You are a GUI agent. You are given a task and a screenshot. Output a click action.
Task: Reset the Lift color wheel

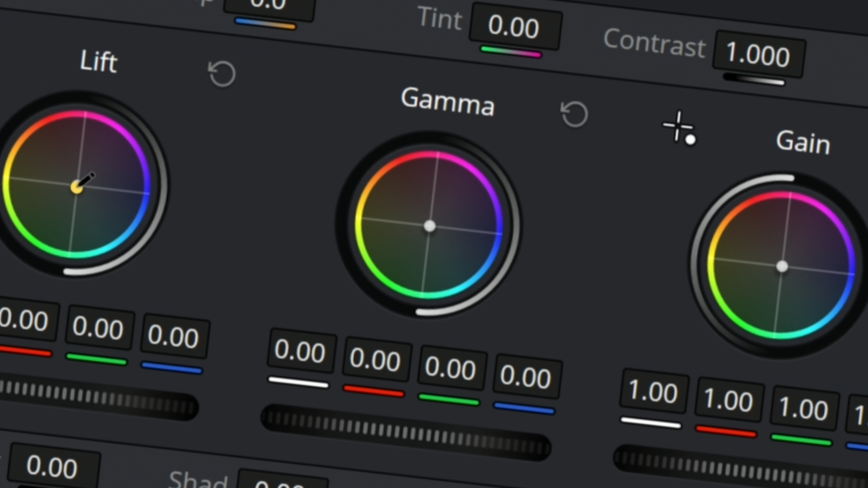pos(222,74)
